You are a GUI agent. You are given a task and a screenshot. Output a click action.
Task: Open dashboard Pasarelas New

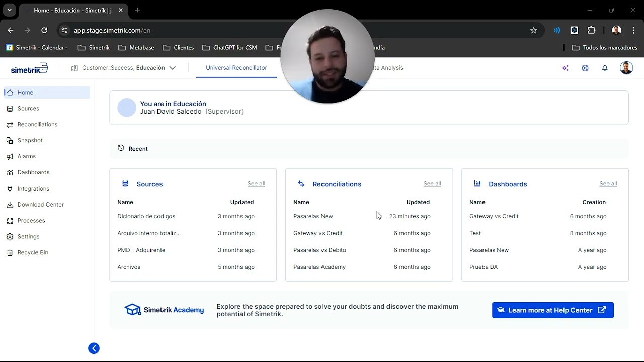pyautogui.click(x=489, y=250)
